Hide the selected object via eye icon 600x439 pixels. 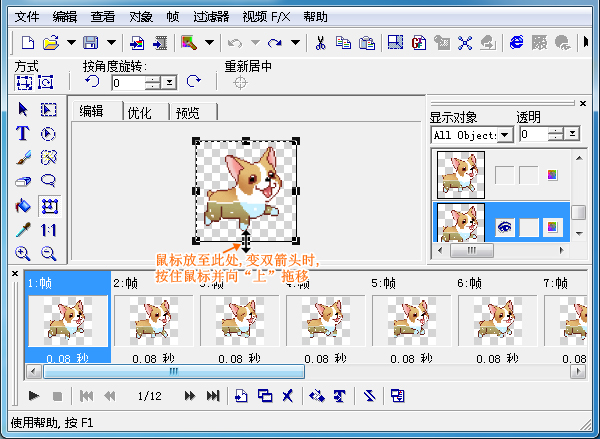coord(505,227)
